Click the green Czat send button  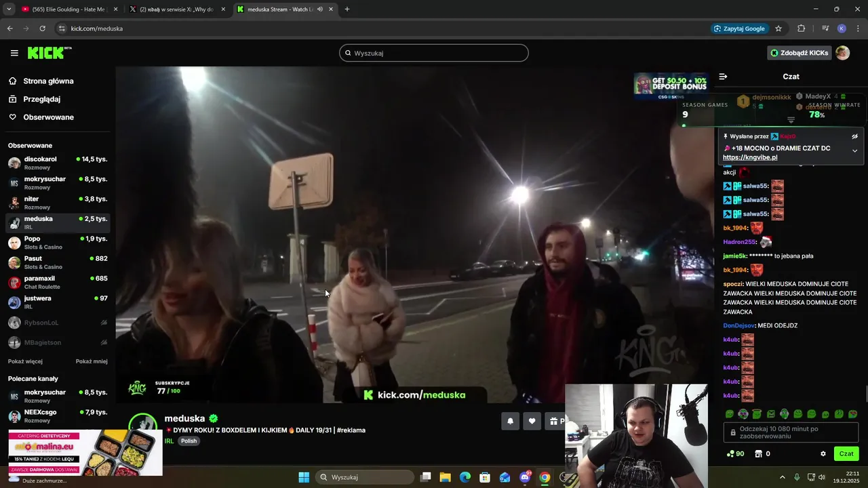(x=846, y=453)
